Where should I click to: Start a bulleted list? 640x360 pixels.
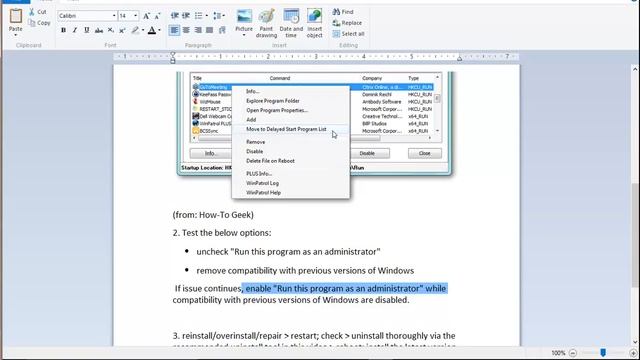[x=198, y=16]
